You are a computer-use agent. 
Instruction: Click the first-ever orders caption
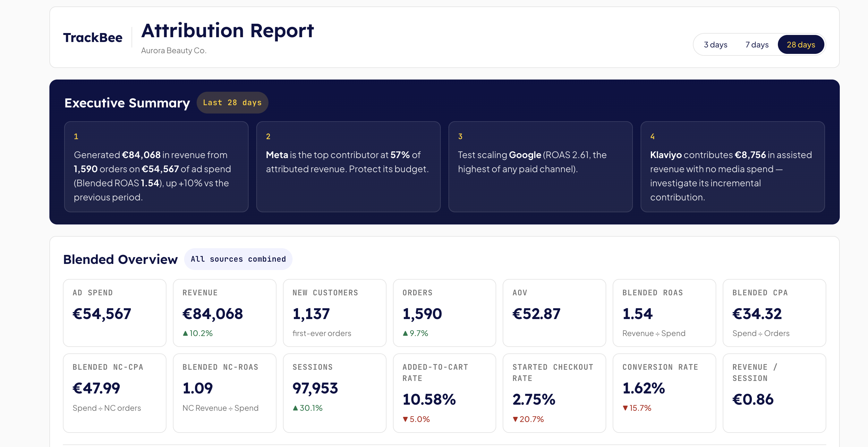coord(321,333)
